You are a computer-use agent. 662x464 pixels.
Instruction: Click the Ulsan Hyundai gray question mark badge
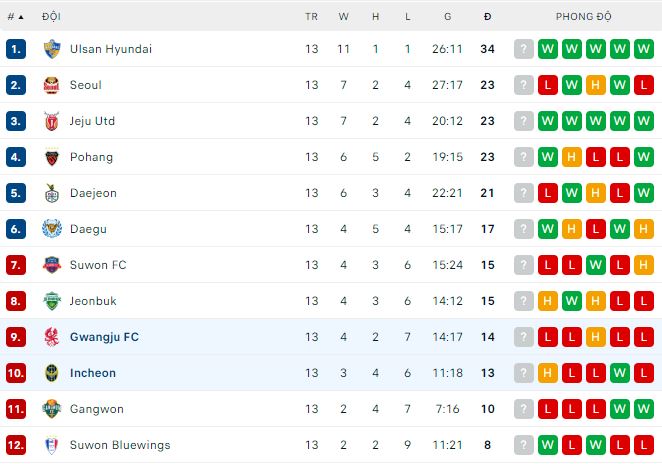point(524,49)
